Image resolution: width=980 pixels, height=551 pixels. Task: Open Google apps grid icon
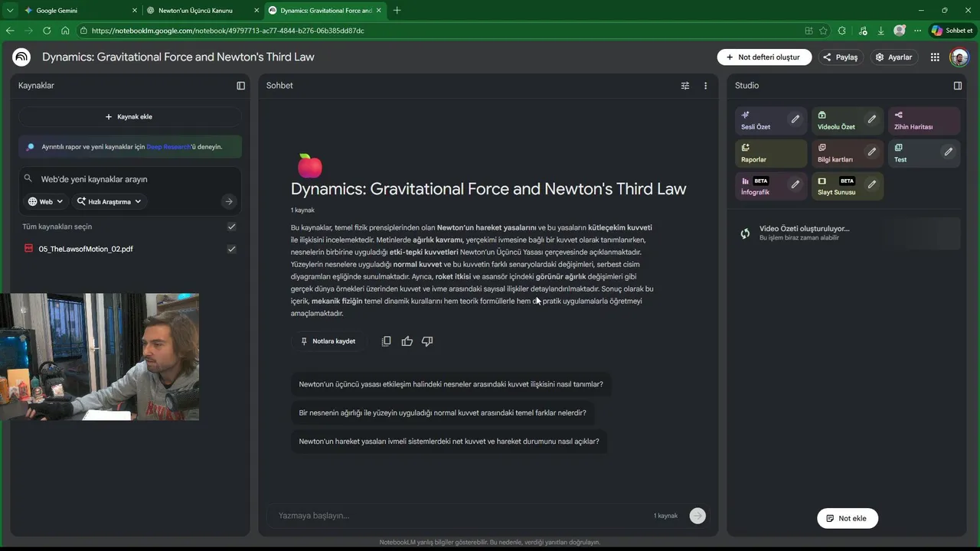click(x=935, y=57)
